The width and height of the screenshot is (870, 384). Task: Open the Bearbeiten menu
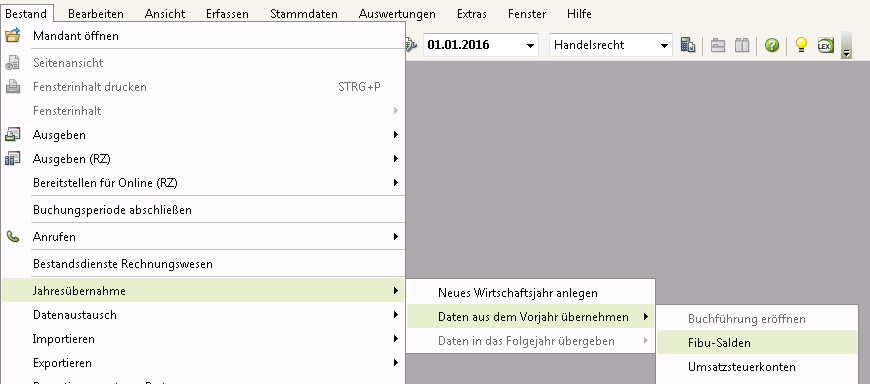click(96, 14)
